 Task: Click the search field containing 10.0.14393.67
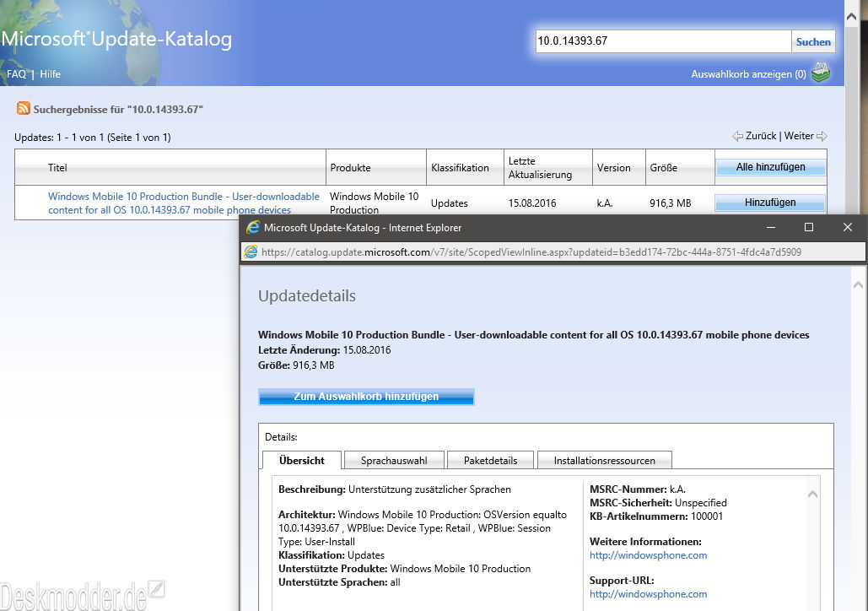(x=663, y=41)
